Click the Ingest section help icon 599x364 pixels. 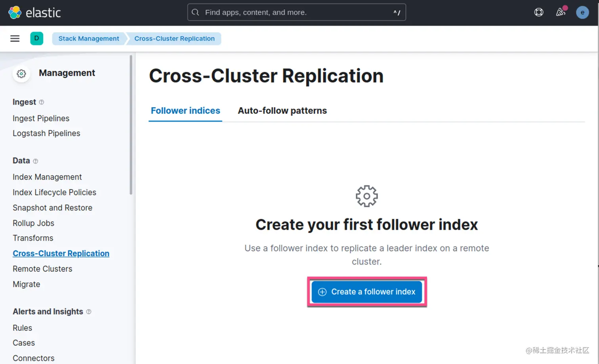click(x=42, y=102)
